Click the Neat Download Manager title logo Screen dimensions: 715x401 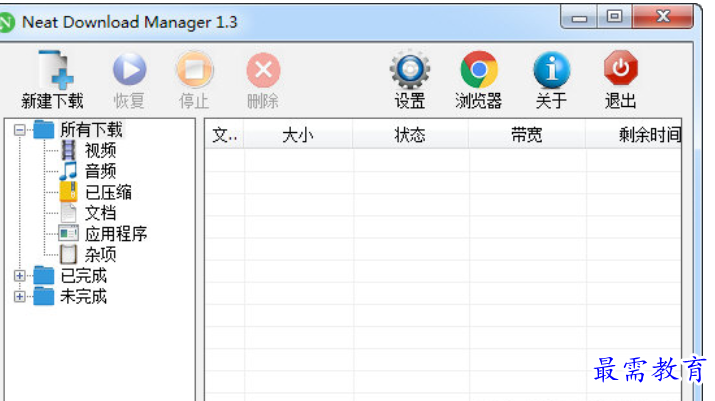click(x=6, y=22)
